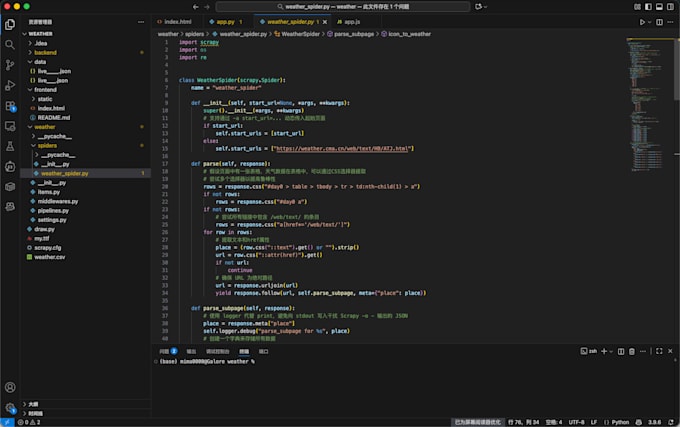The width and height of the screenshot is (680, 427).
Task: Open the Extensions view with update badge
Action: tap(10, 106)
